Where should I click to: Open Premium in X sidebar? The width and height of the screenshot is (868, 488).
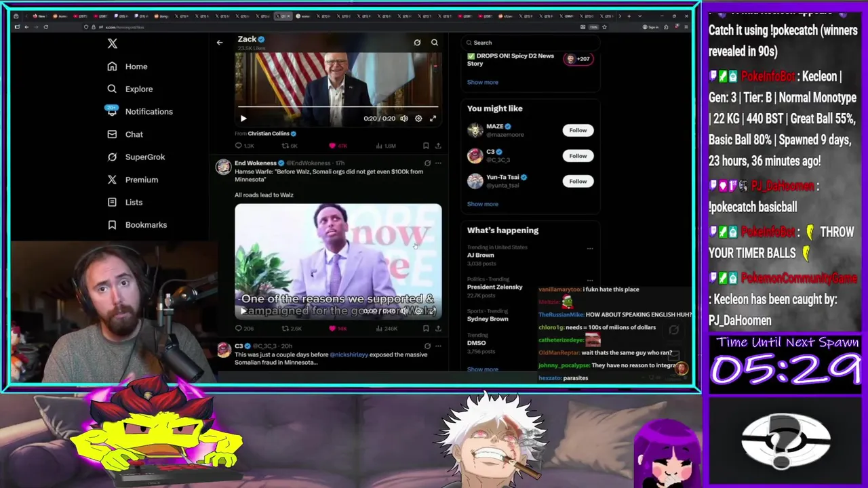pyautogui.click(x=133, y=180)
